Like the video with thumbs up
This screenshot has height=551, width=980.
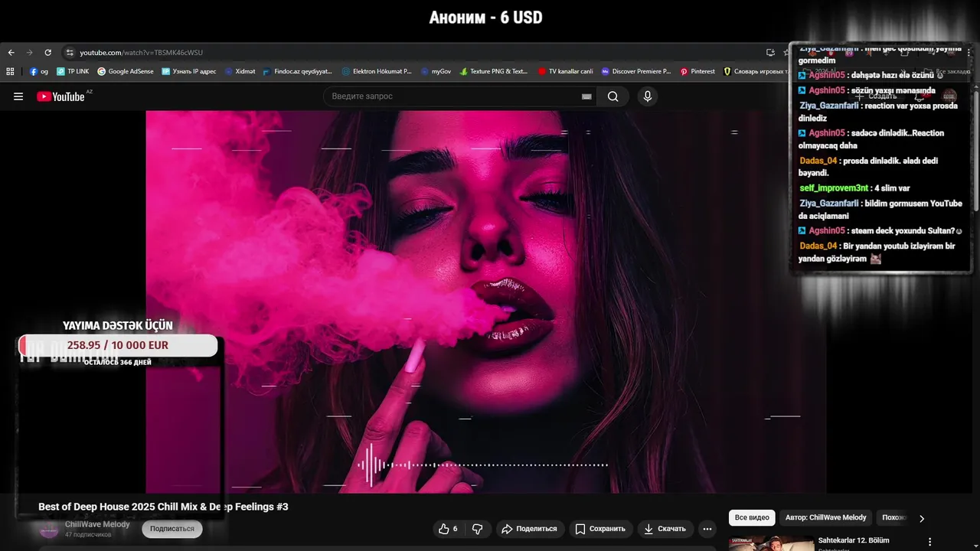pos(448,529)
